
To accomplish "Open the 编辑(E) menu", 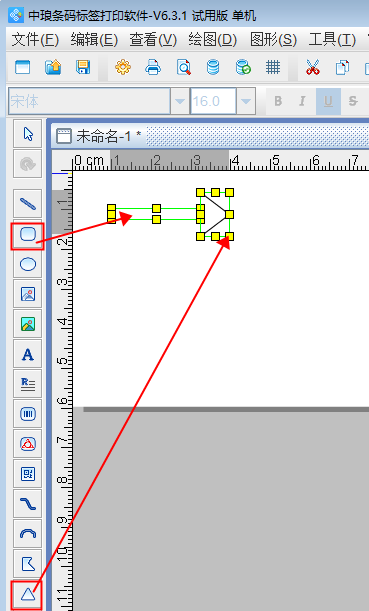I will (x=94, y=39).
